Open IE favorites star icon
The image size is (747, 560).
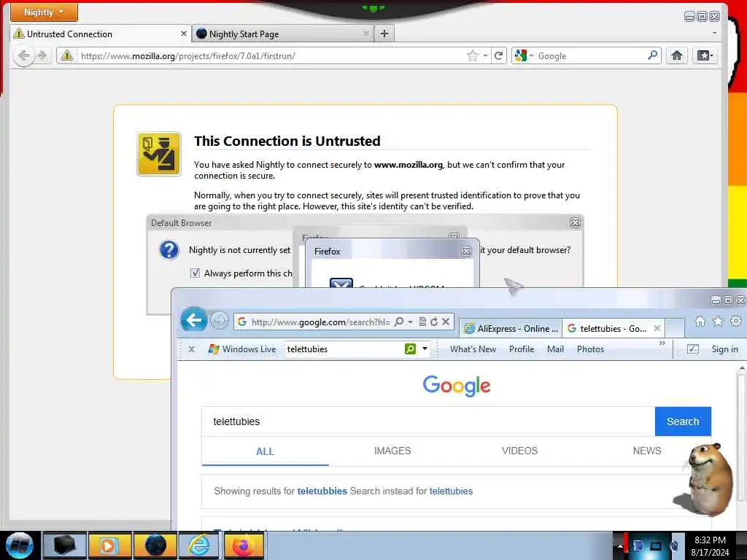(718, 322)
